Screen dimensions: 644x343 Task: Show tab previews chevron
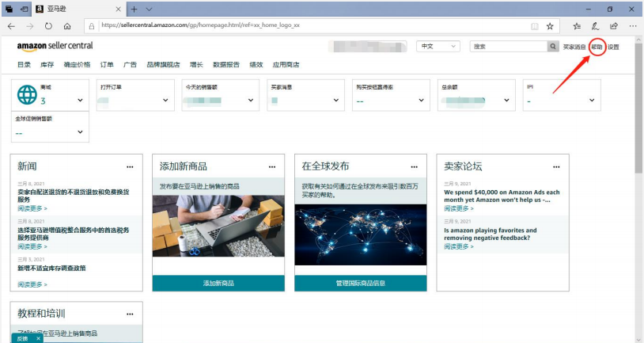149,9
